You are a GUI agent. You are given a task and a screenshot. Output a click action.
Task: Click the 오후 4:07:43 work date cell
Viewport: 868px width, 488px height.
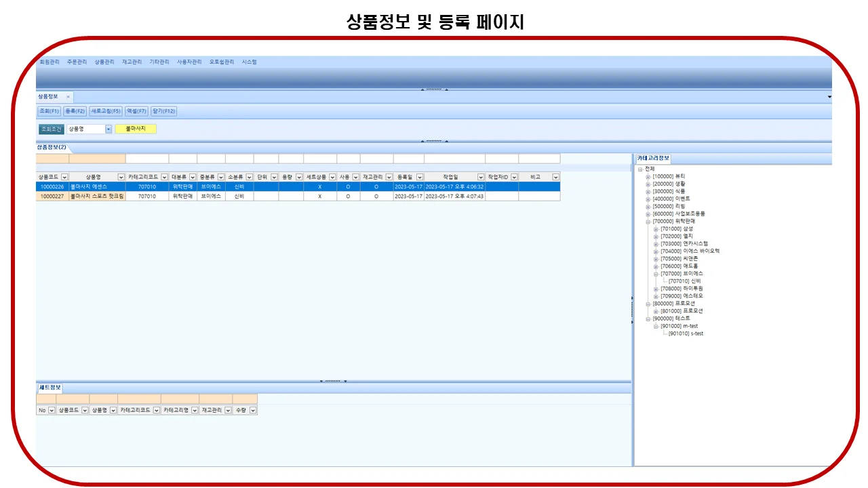[x=454, y=197]
